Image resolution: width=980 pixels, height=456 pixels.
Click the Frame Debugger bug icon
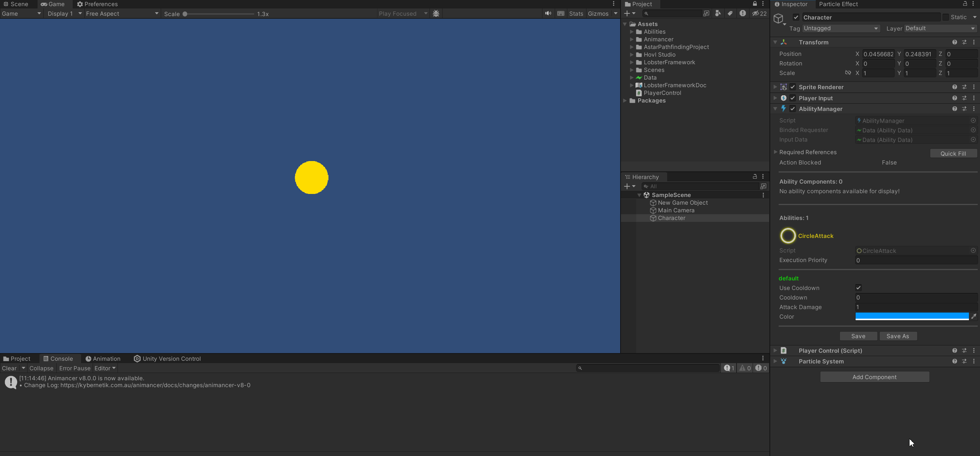coord(436,13)
